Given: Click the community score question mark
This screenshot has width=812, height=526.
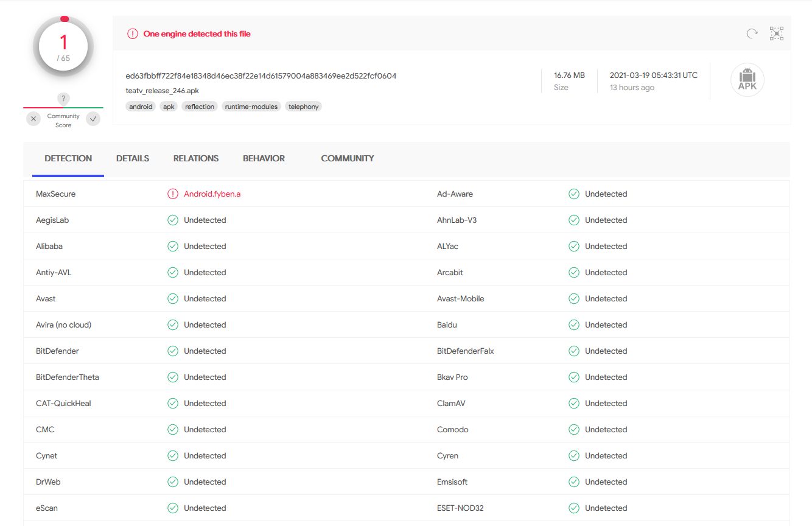Looking at the screenshot, I should tap(63, 99).
